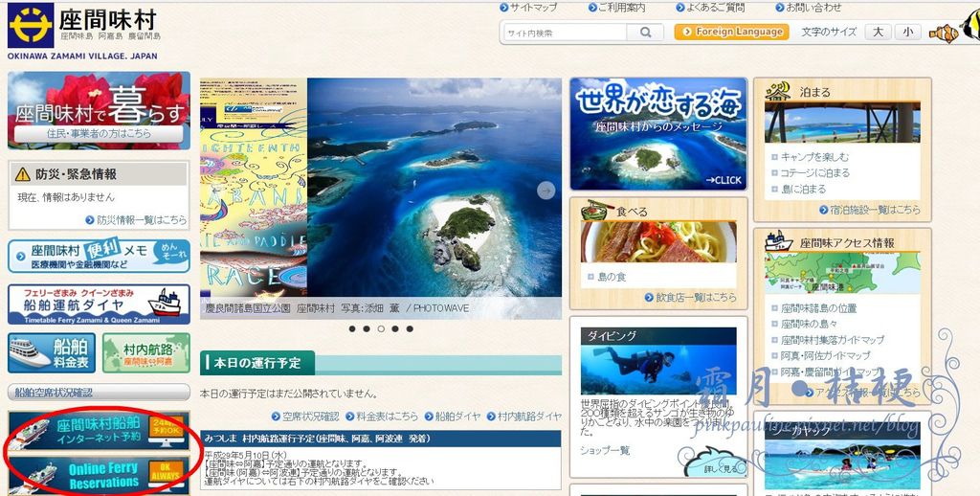The width and height of the screenshot is (980, 496).
Task: Click the noodle bowl 食べる icon
Action: click(595, 211)
